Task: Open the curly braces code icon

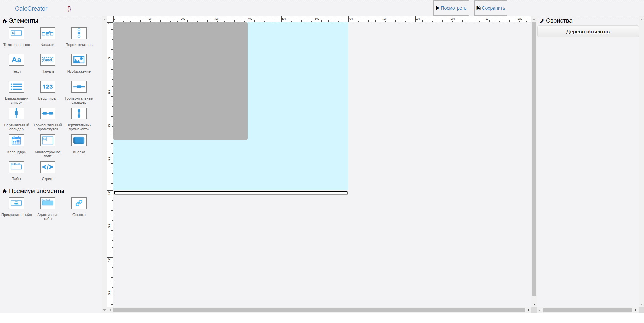Action: [x=69, y=9]
